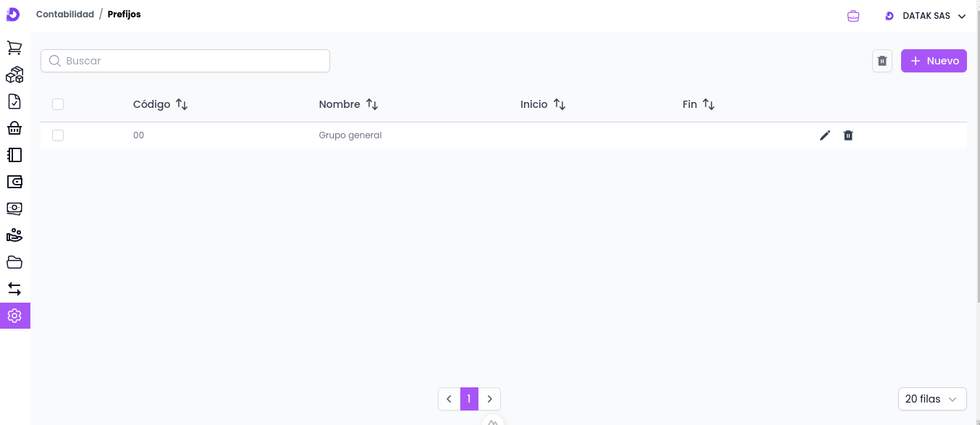Click the document checkmark sidebar icon
Viewport: 980px width, 425px height.
[14, 101]
